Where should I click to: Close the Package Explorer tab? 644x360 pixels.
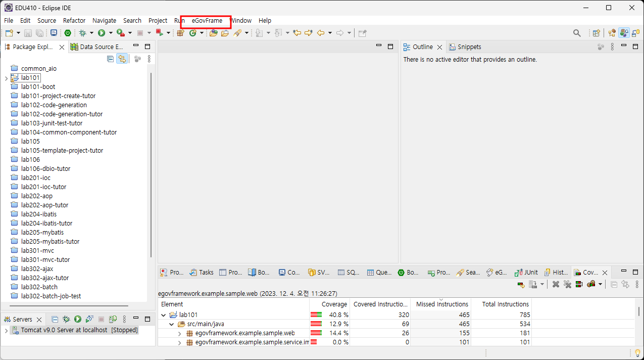coord(62,47)
